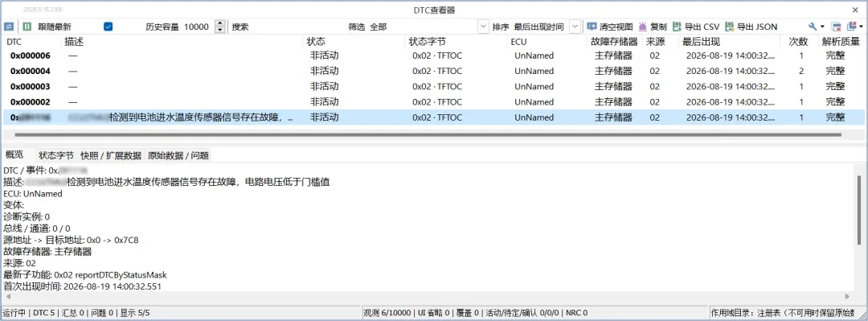
Task: Click the pop-out window icon
Action: pos(851,27)
